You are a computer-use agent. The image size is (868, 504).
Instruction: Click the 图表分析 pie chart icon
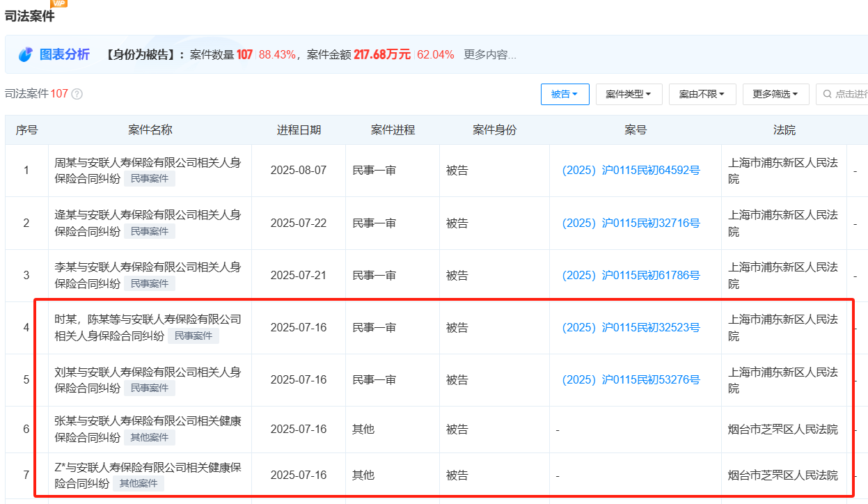pyautogui.click(x=24, y=54)
